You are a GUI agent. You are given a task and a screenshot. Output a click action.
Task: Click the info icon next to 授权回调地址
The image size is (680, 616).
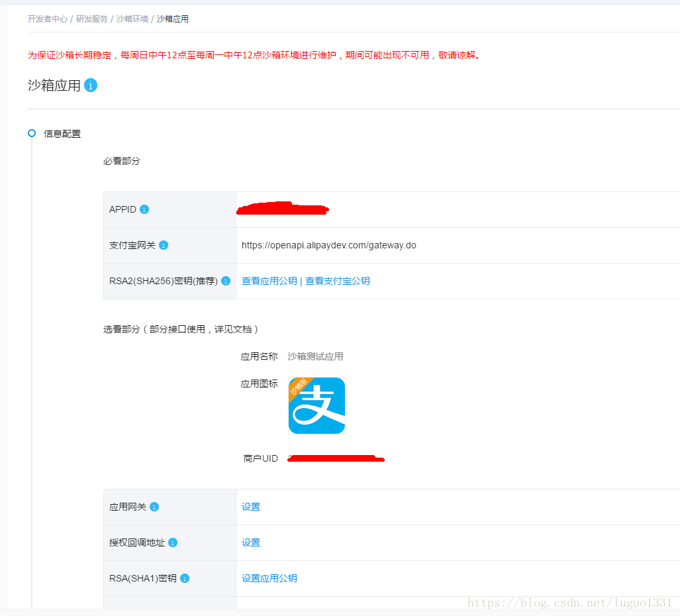click(173, 542)
